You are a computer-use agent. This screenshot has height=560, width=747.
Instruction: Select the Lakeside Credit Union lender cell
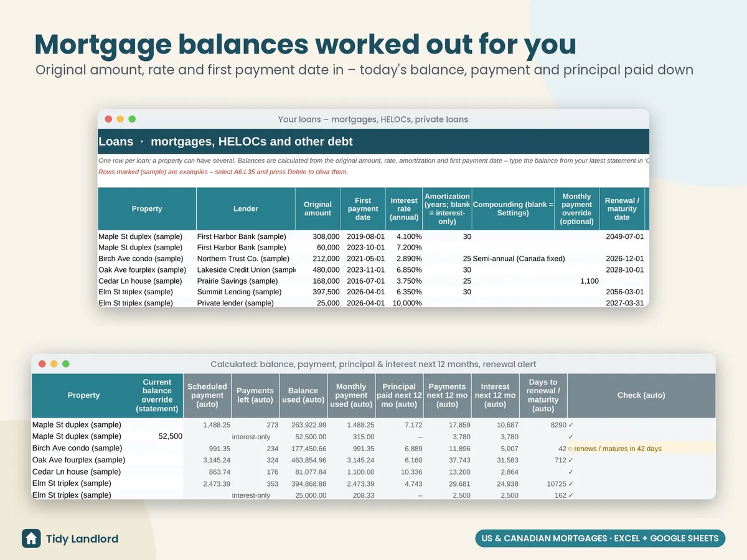tap(246, 270)
